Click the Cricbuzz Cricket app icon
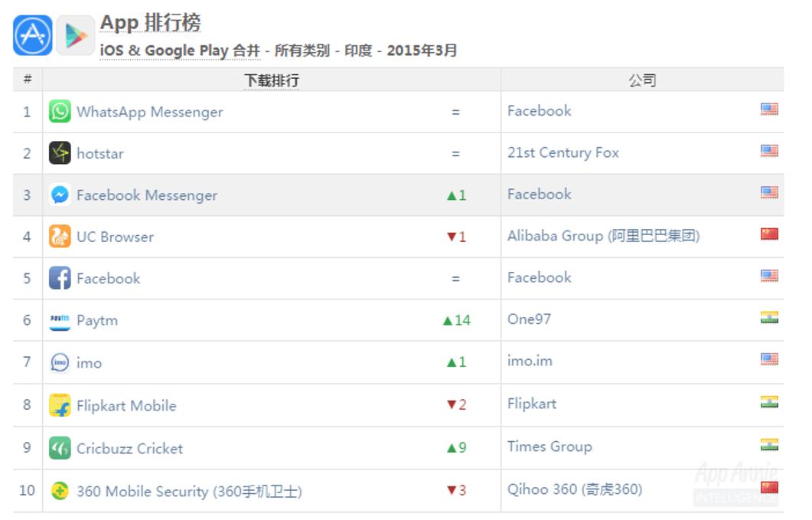The image size is (812, 520). pyautogui.click(x=60, y=448)
